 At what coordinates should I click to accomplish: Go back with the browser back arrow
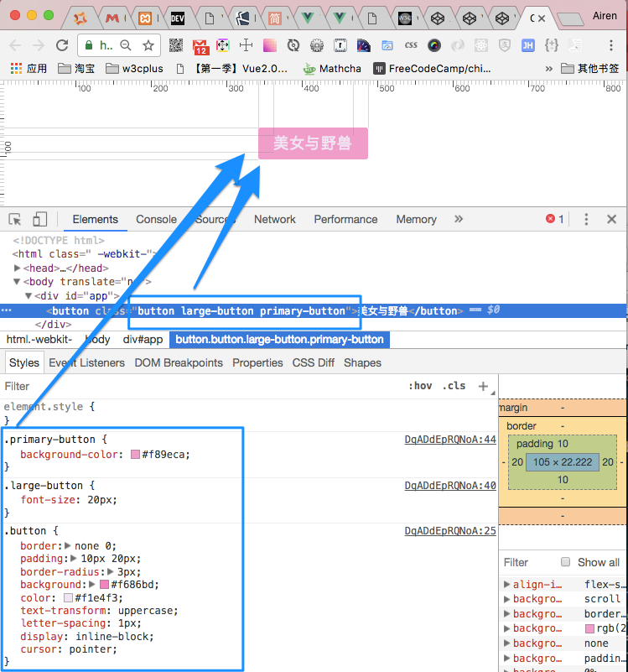[15, 45]
